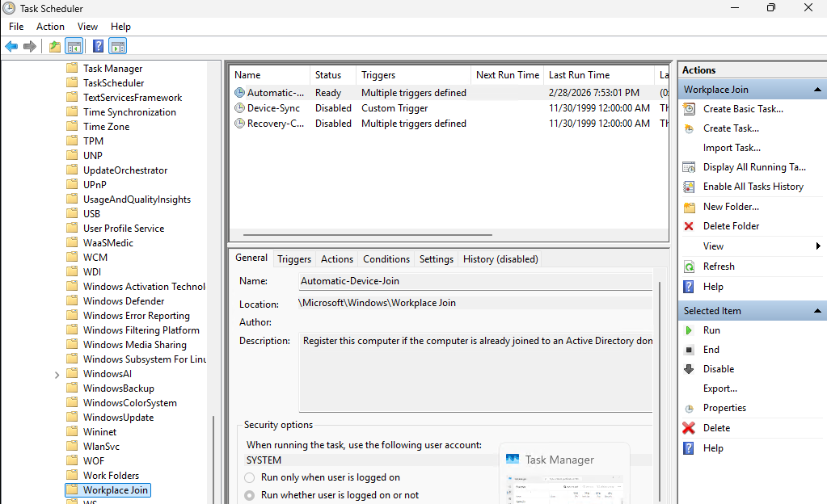Sort by Triggers column header
The width and height of the screenshot is (827, 504).
pos(414,75)
